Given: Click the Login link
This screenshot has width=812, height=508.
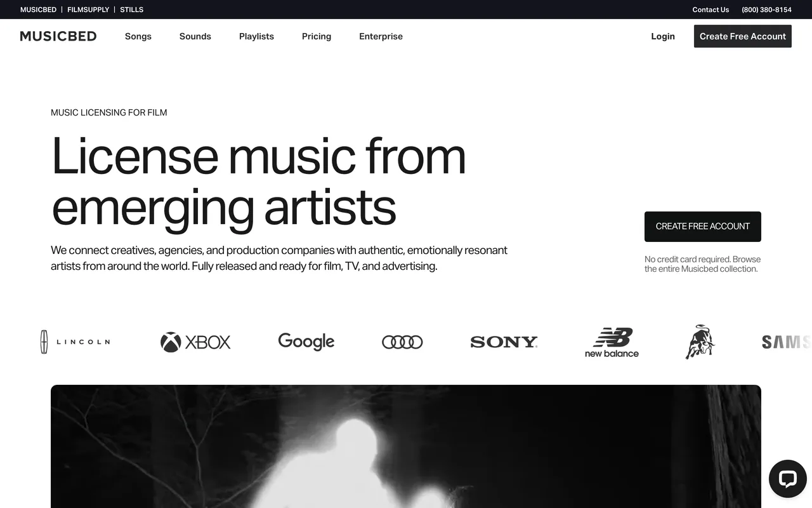Looking at the screenshot, I should [x=663, y=36].
